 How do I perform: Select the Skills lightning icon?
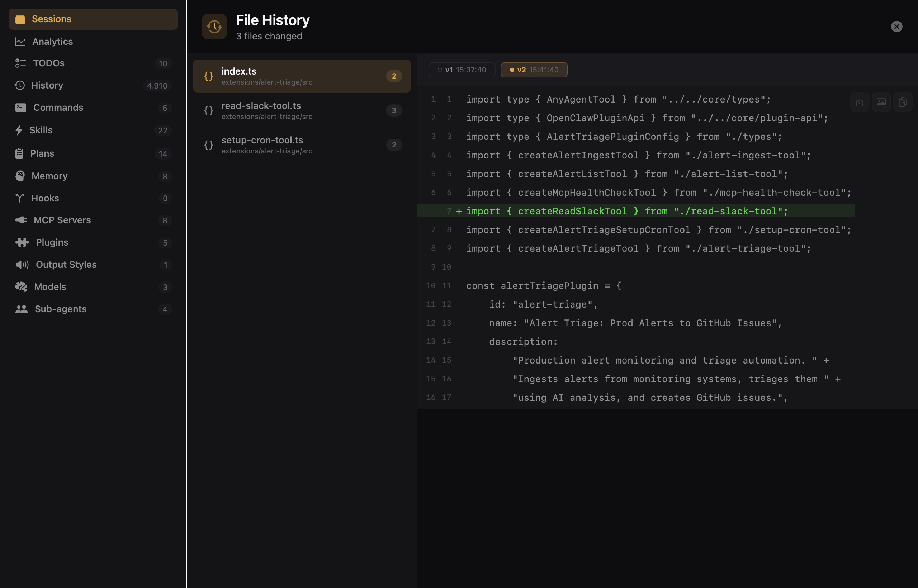pos(20,130)
